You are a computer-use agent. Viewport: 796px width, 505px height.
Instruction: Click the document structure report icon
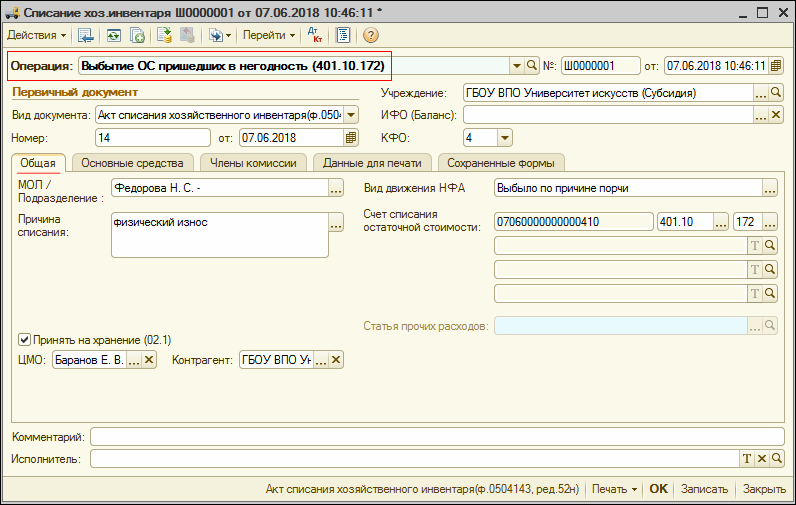pos(343,35)
